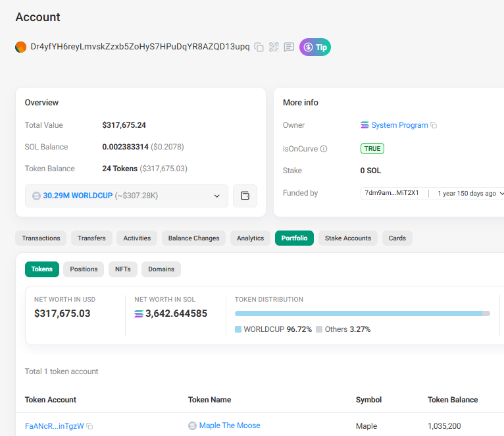
Task: Select the Portfolio tab
Action: coord(294,238)
